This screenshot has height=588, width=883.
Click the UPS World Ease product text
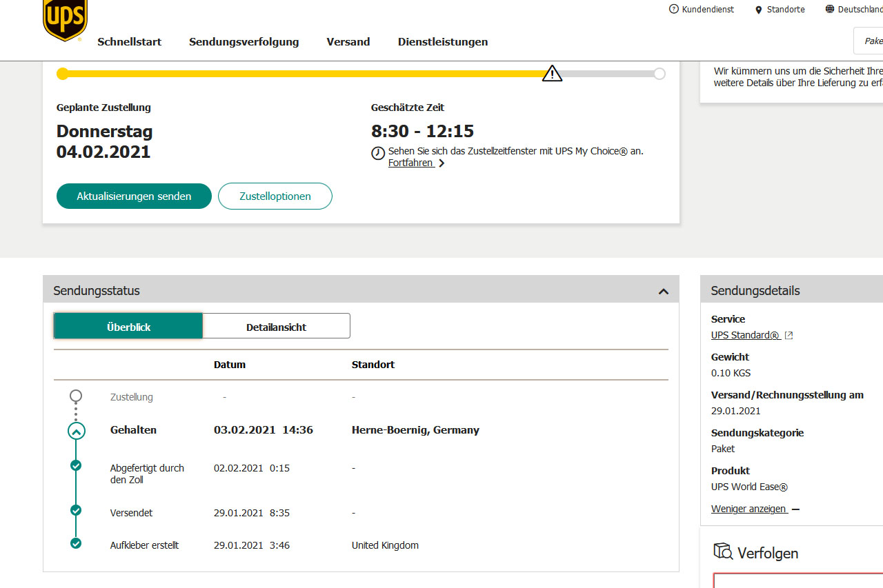point(750,487)
